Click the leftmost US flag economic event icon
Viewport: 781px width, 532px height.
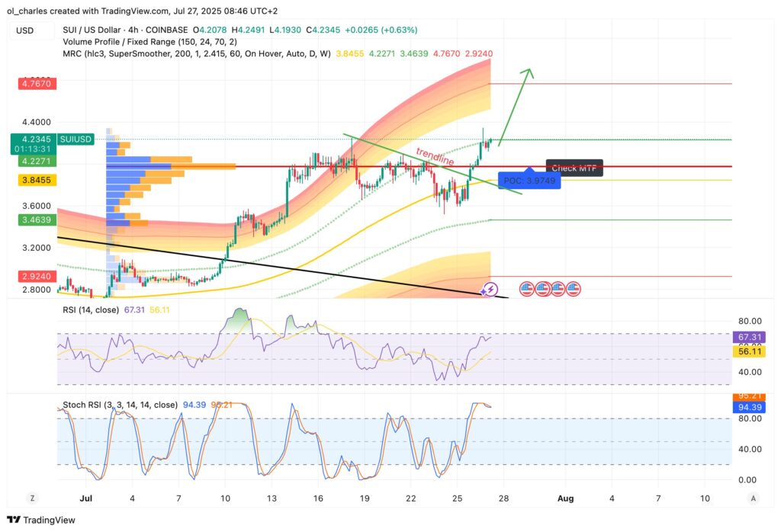(x=527, y=289)
